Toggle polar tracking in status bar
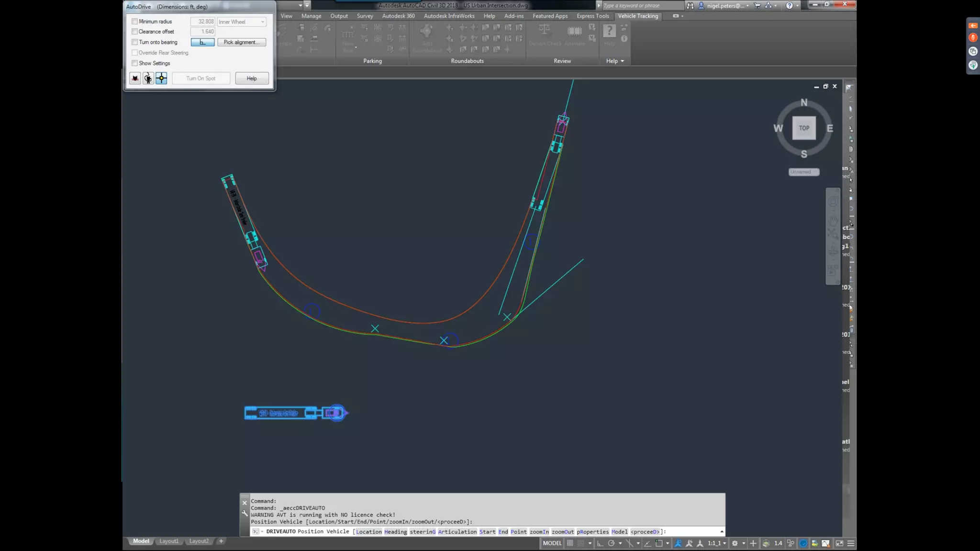The image size is (980, 551). coord(611,543)
